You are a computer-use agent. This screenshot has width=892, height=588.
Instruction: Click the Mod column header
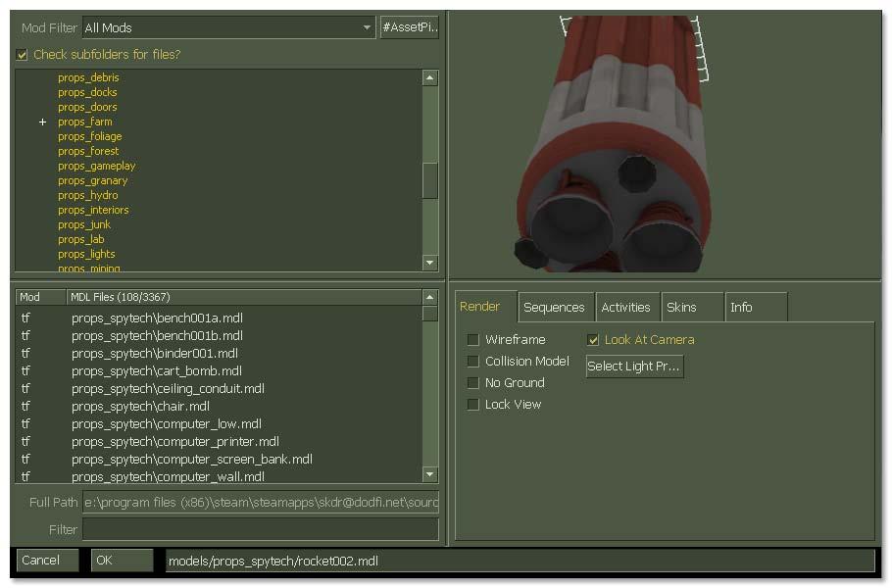click(40, 297)
